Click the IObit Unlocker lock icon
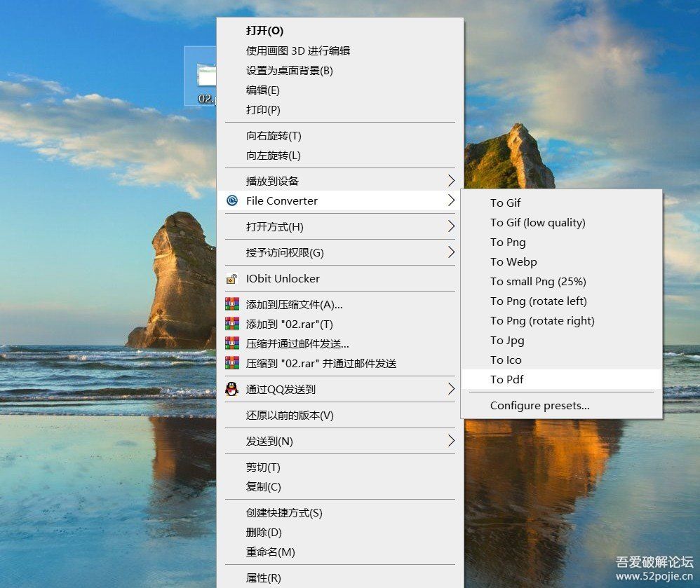The width and height of the screenshot is (700, 588). coord(232,279)
